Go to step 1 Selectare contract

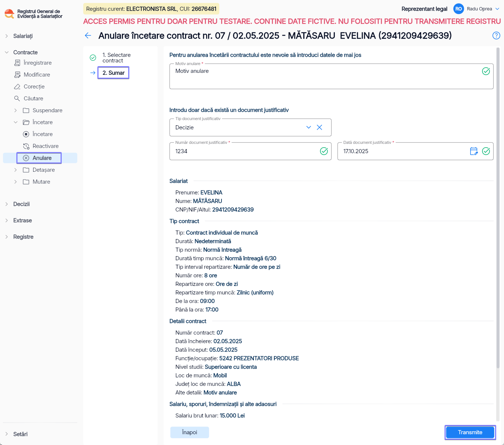point(116,58)
